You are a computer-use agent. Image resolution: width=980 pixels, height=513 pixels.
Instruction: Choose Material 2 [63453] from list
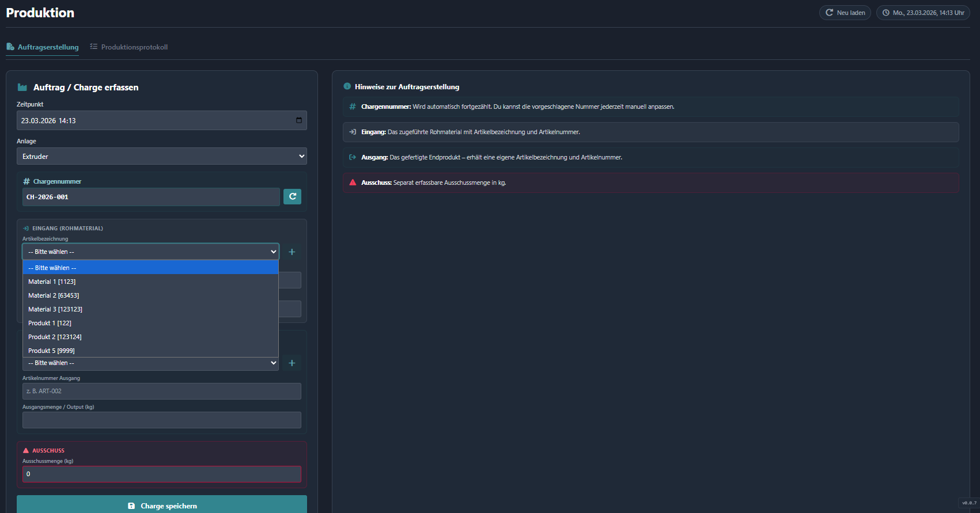(x=54, y=295)
